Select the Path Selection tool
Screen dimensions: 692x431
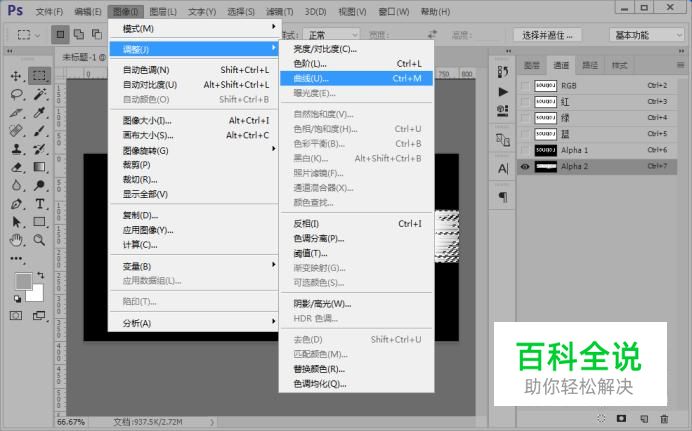coord(16,222)
